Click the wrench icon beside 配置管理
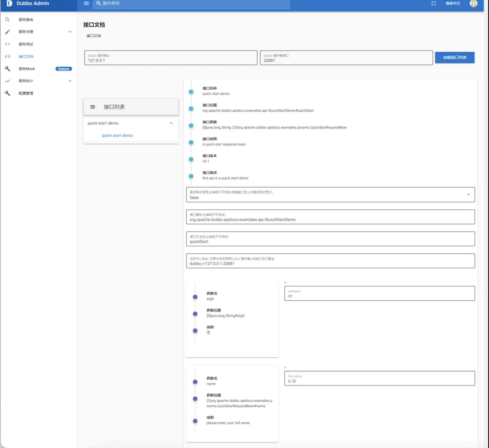Screen dimensions: 489x448 coord(7,93)
